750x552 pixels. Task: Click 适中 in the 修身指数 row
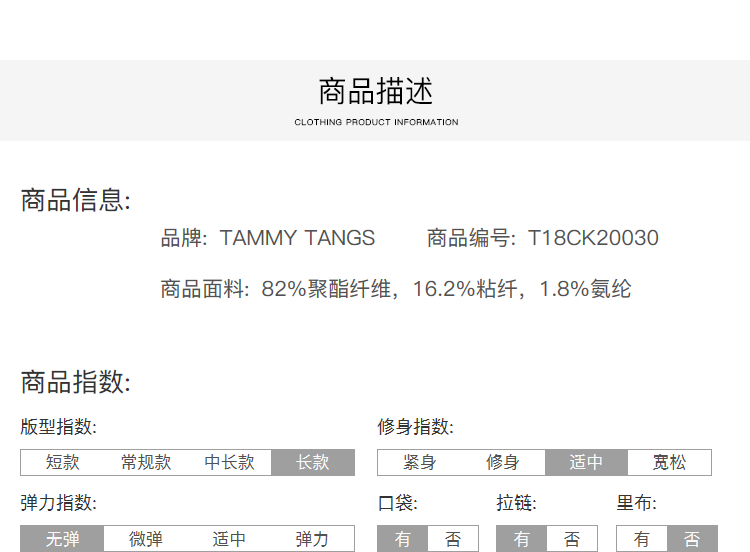pyautogui.click(x=586, y=462)
